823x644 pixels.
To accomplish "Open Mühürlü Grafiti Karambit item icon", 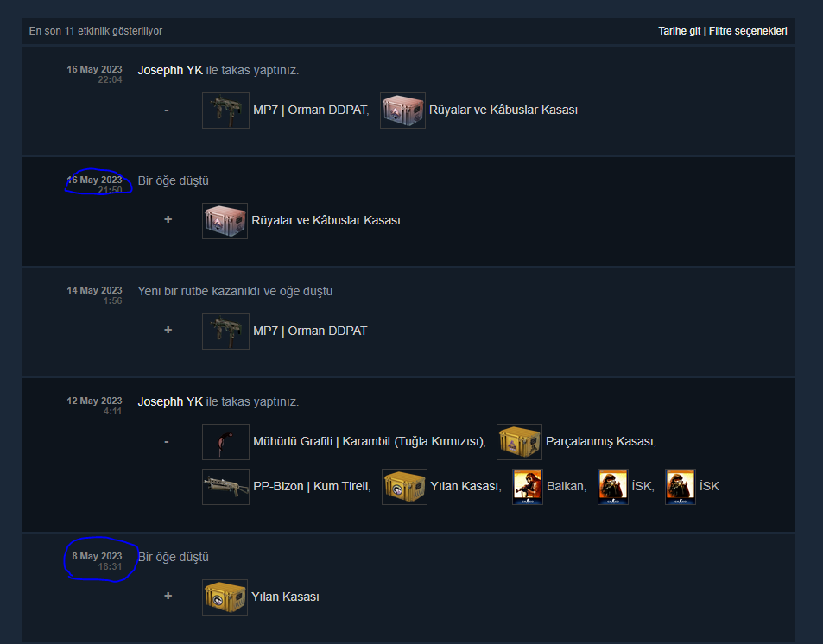I will [x=225, y=442].
